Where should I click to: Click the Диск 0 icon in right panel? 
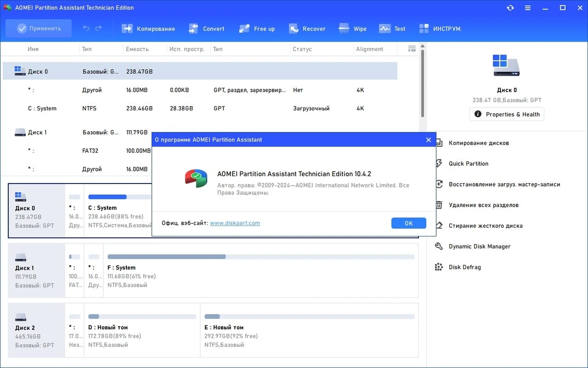click(x=507, y=65)
